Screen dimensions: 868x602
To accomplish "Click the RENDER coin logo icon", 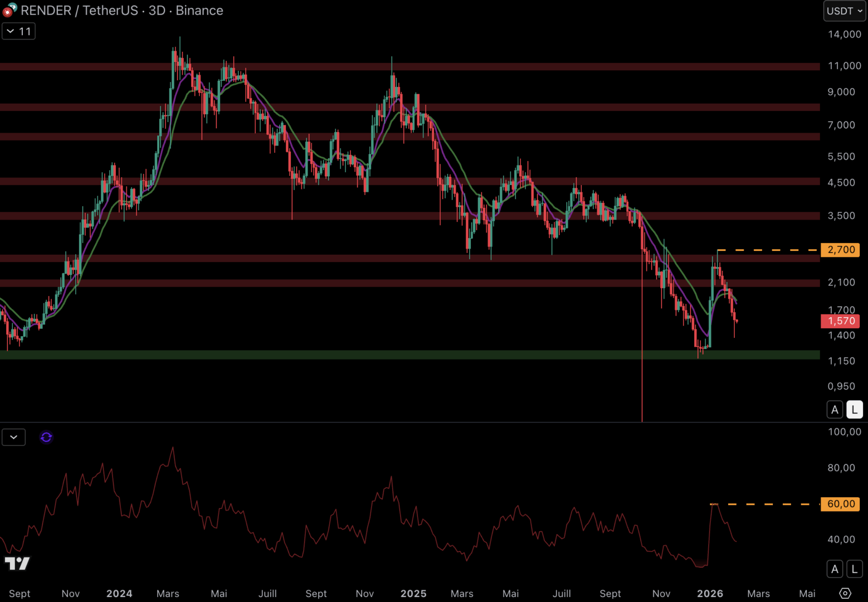I will coord(9,10).
